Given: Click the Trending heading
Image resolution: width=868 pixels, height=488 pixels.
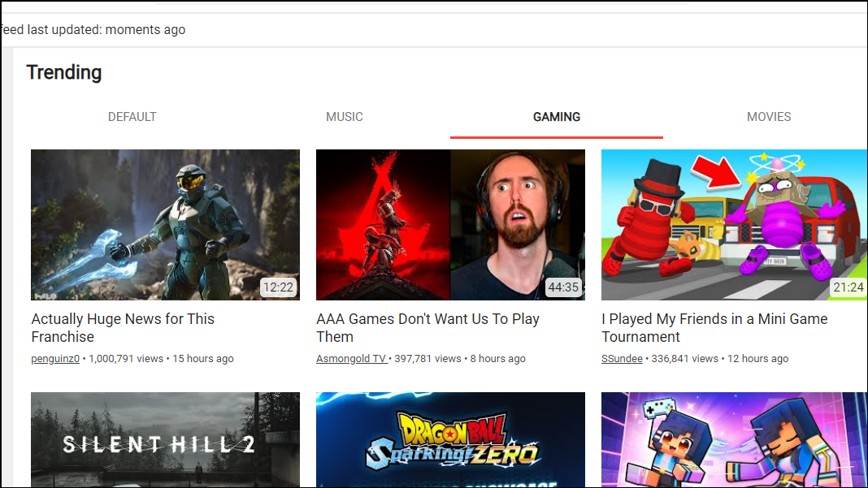Looking at the screenshot, I should tap(64, 72).
